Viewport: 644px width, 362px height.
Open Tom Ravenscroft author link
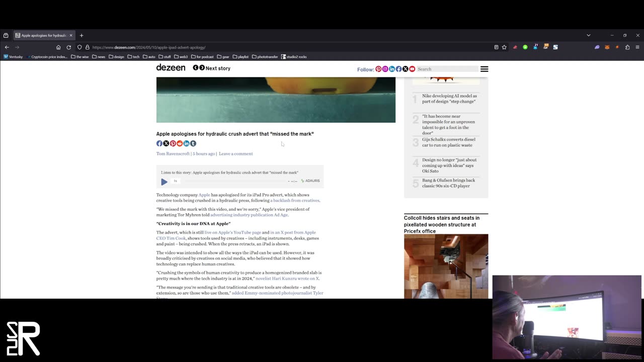point(173,154)
